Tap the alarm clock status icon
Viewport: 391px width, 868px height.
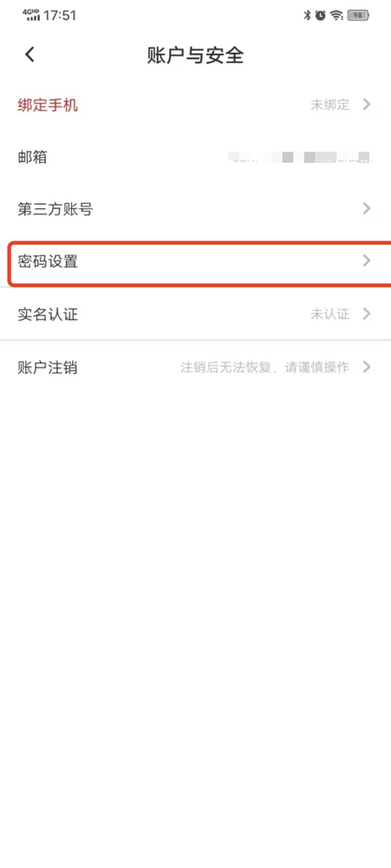pyautogui.click(x=320, y=16)
